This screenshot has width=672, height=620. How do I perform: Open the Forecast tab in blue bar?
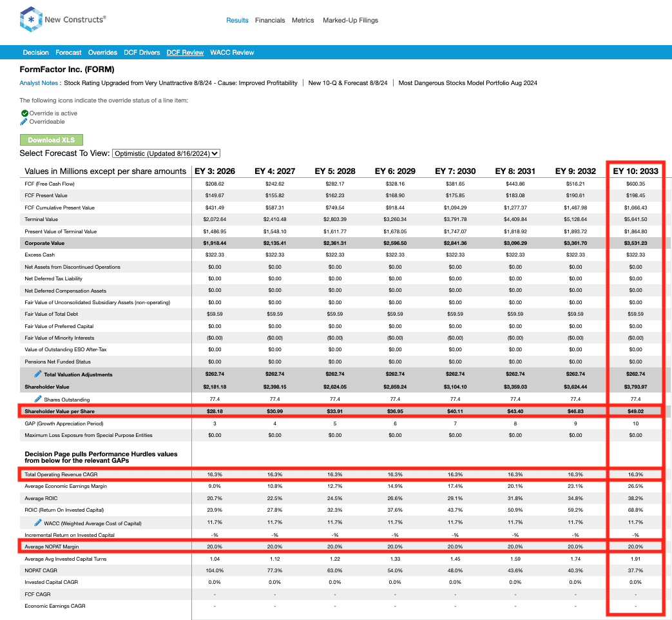[68, 52]
